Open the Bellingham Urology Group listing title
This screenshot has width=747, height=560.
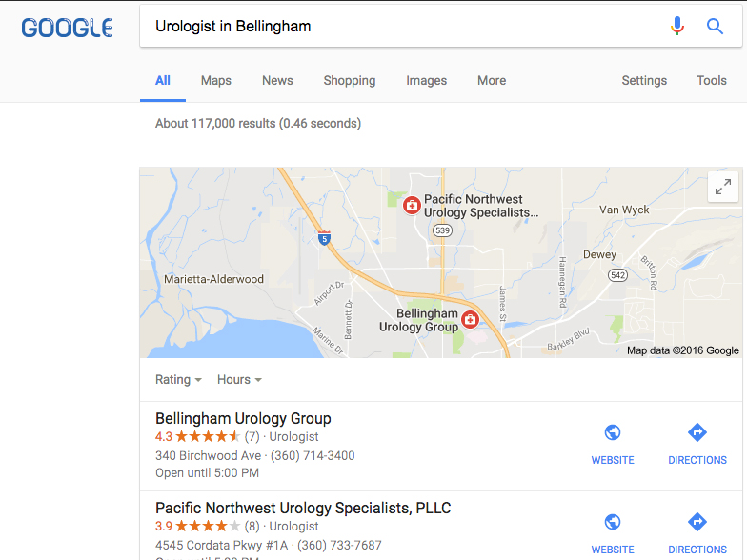coord(243,418)
